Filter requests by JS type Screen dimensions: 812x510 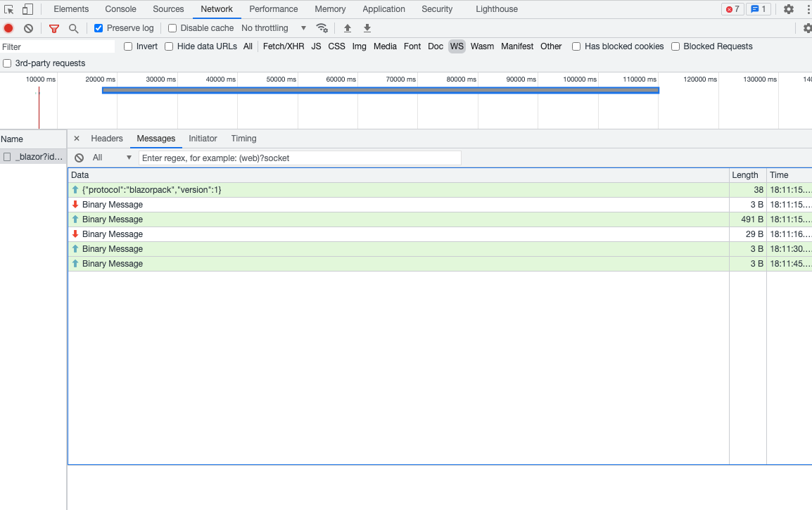[316, 46]
